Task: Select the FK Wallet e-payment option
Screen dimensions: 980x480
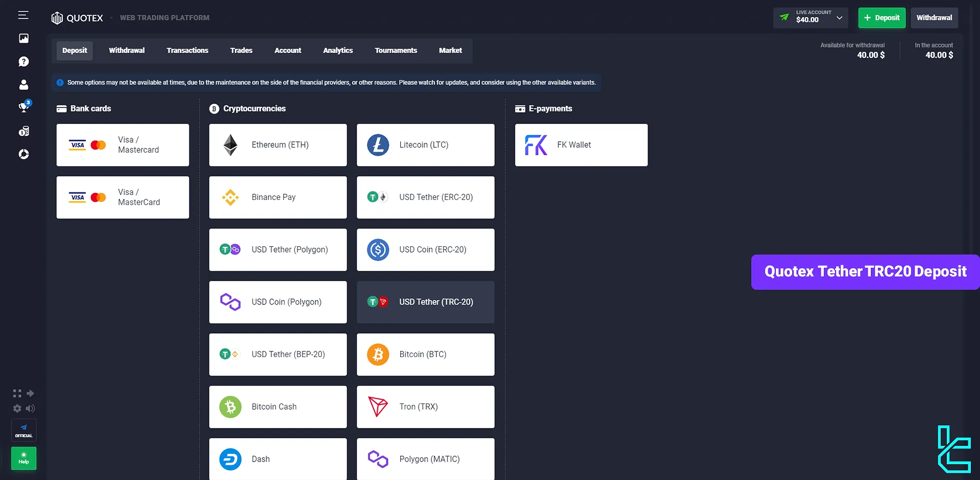Action: 581,145
